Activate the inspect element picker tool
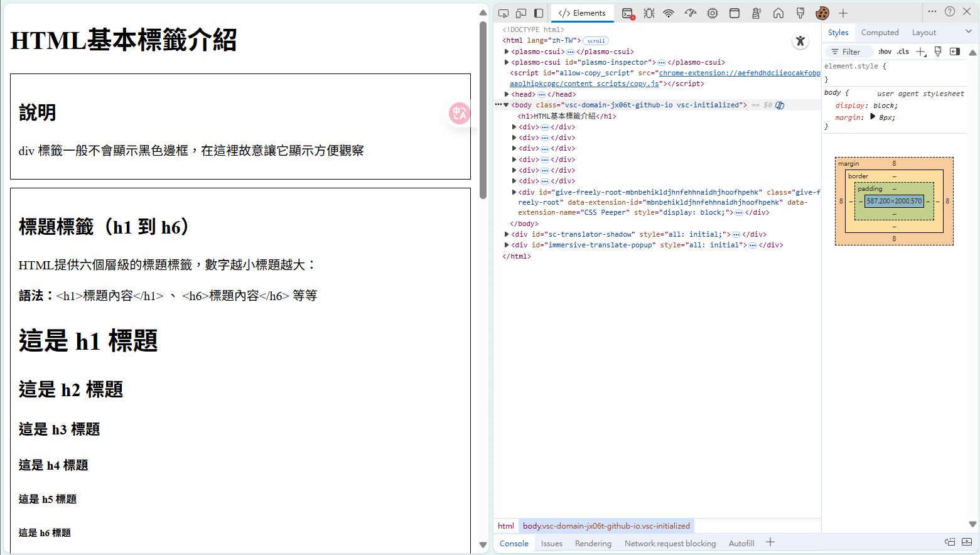Image resolution: width=980 pixels, height=555 pixels. tap(503, 13)
